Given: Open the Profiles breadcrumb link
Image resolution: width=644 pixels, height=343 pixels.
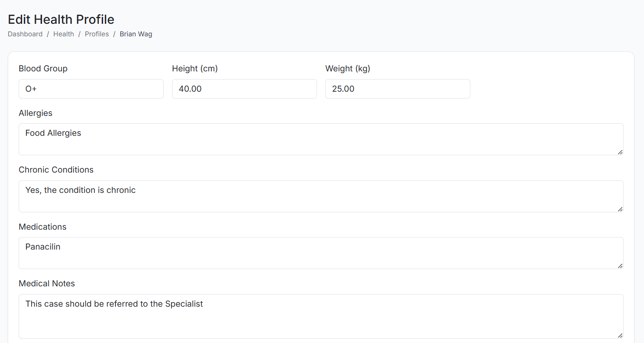Looking at the screenshot, I should (97, 34).
